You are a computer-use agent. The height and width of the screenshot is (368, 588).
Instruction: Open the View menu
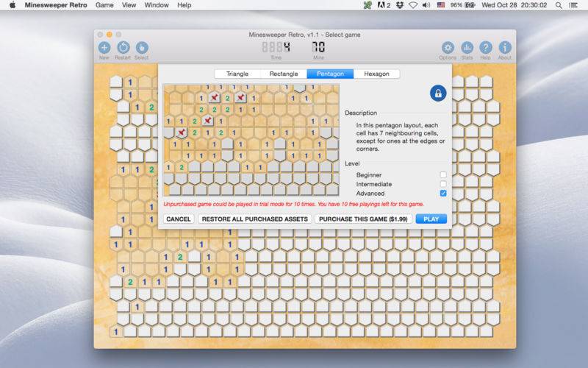(x=129, y=5)
